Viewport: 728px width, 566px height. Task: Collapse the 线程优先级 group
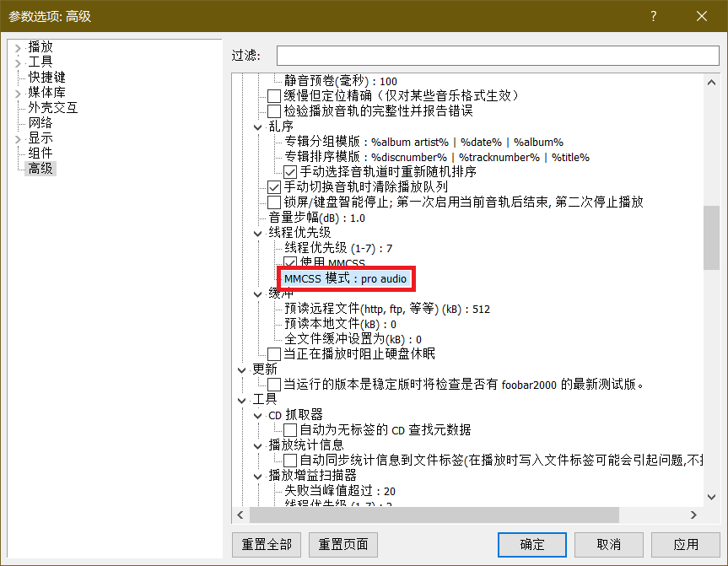point(257,234)
